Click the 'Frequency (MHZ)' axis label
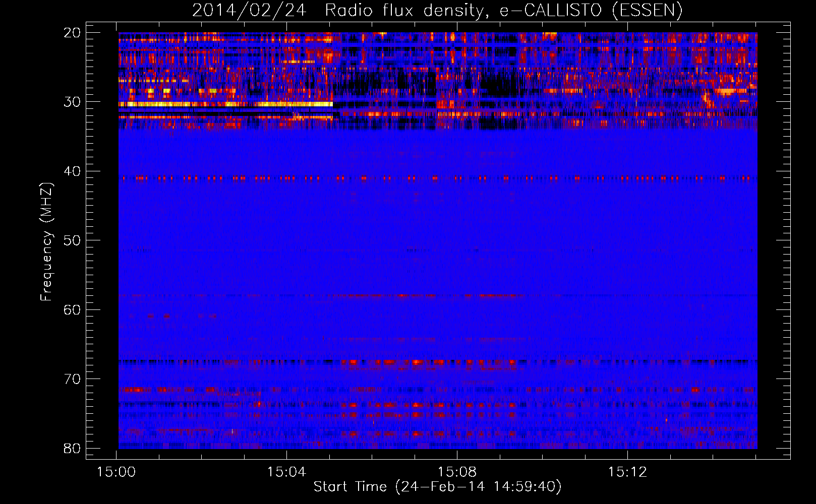The image size is (816, 504). click(x=46, y=241)
